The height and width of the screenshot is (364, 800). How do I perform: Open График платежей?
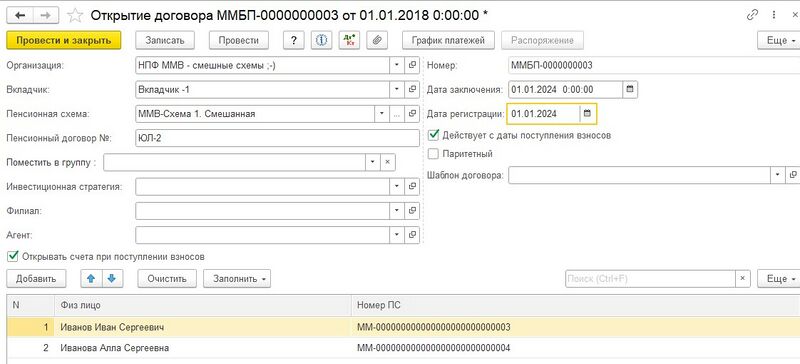point(448,40)
